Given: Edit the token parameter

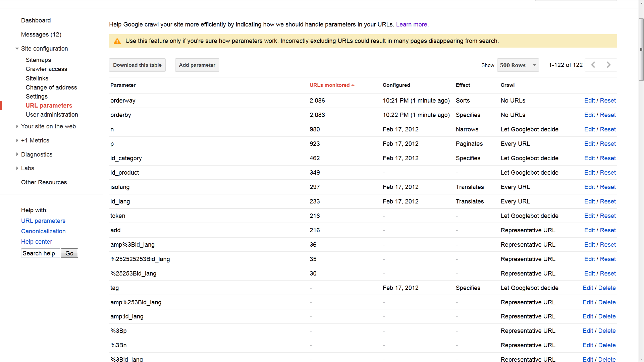Looking at the screenshot, I should (589, 216).
